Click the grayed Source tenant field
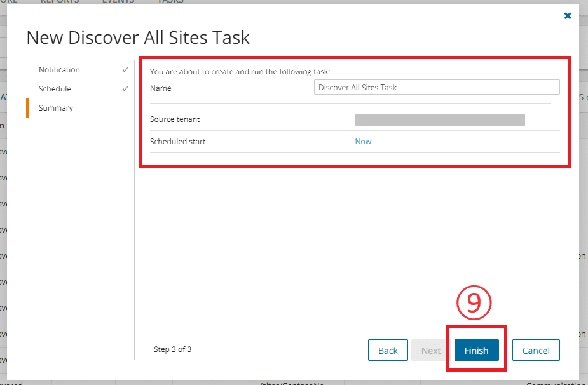 point(440,119)
